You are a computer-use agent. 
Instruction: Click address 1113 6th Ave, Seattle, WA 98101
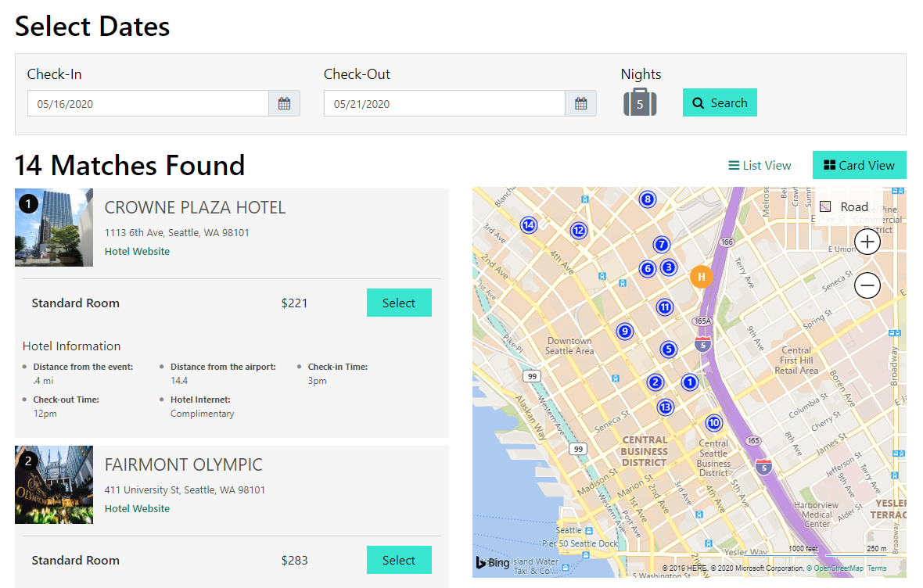pos(177,232)
